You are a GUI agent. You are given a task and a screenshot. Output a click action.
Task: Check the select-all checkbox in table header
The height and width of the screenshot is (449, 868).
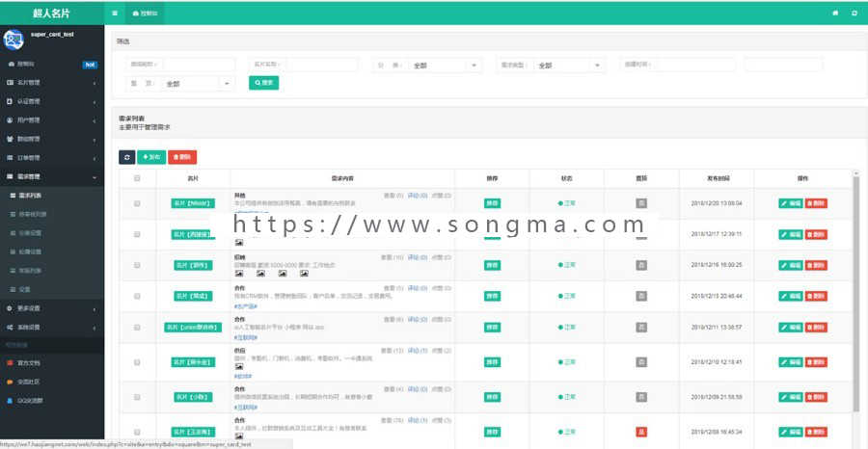(137, 178)
